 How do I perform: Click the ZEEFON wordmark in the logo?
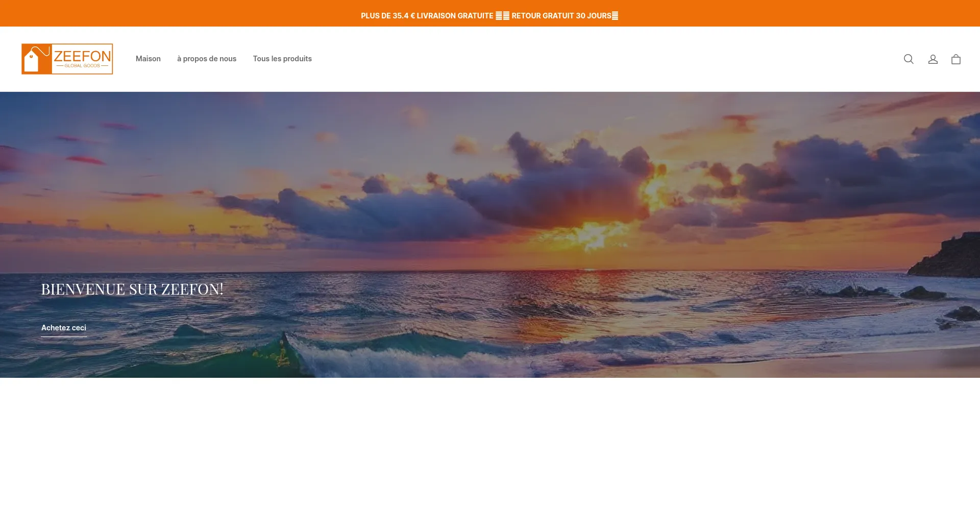[82, 56]
